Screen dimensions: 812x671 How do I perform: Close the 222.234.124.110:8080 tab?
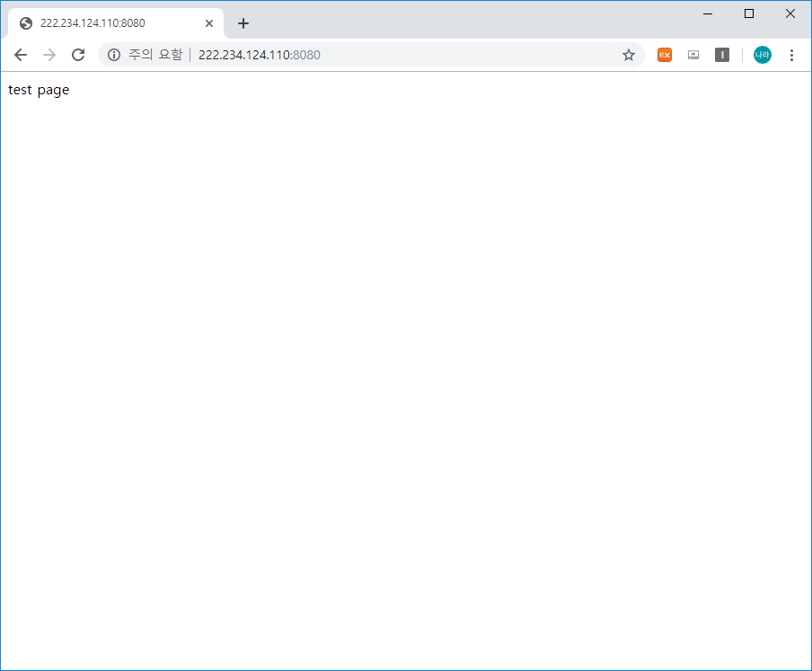[x=209, y=23]
